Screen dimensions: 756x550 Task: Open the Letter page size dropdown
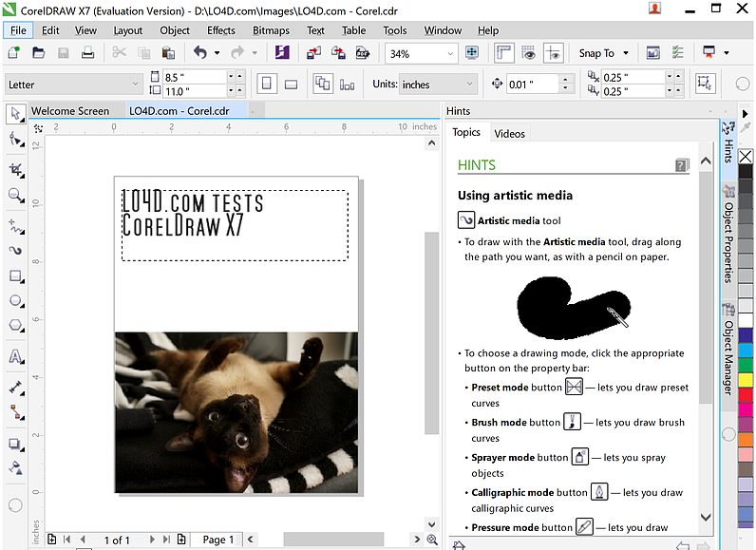(x=135, y=85)
